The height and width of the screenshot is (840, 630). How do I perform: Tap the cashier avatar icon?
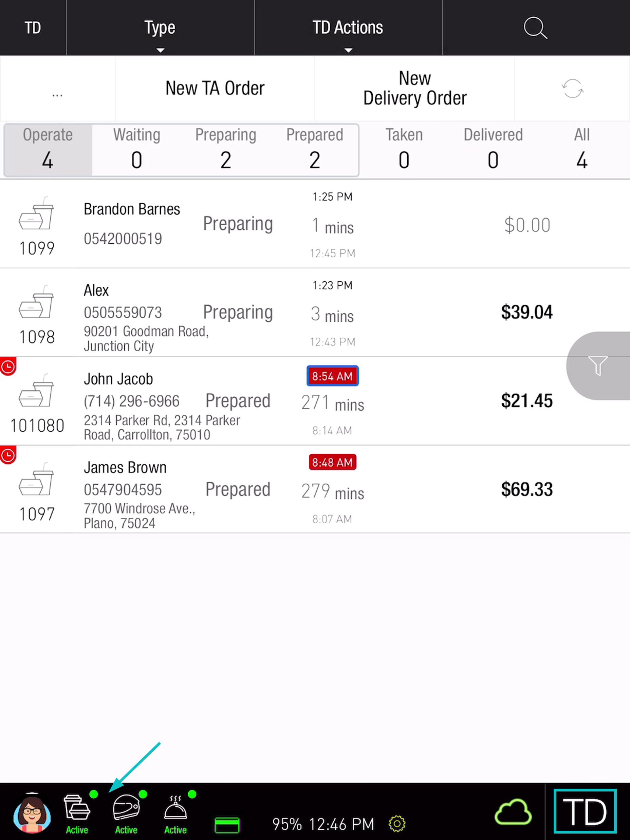32,814
